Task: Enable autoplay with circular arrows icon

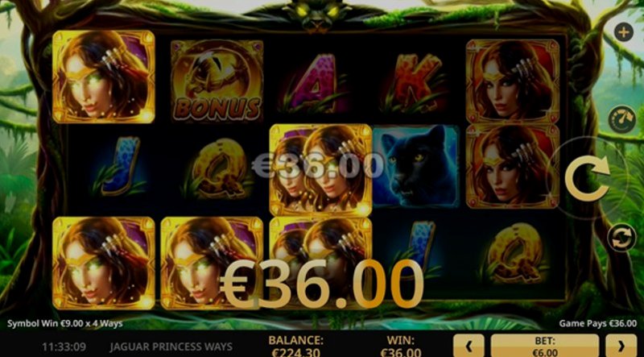Action: (621, 237)
